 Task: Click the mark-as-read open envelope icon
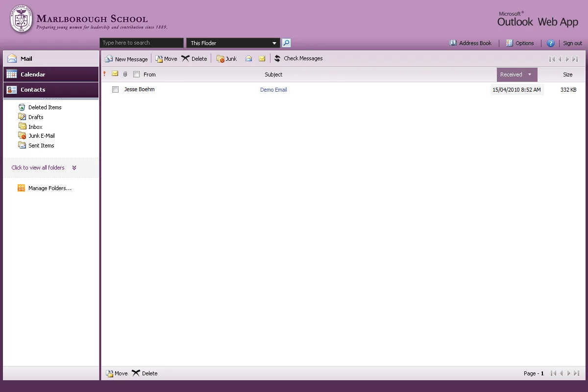249,59
